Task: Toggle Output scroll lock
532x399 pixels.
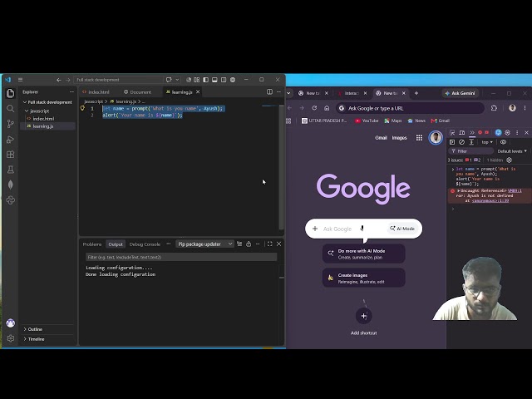Action: (x=249, y=244)
